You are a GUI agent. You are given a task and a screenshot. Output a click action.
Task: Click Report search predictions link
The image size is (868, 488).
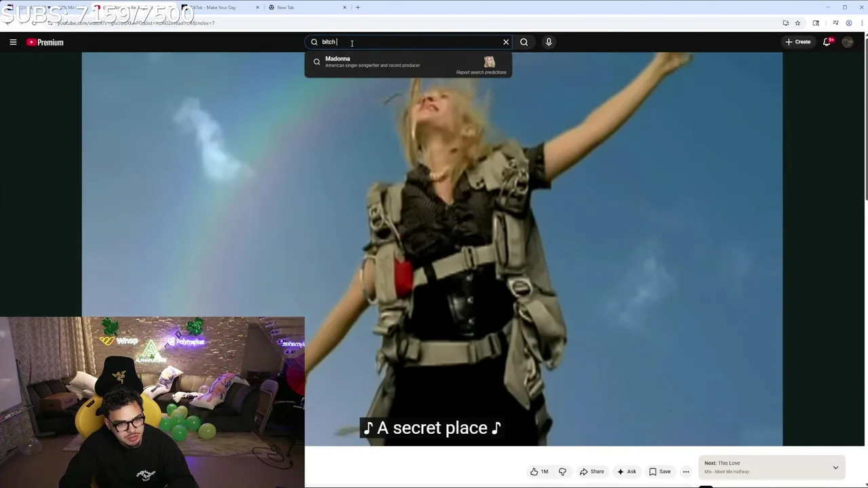tap(481, 73)
